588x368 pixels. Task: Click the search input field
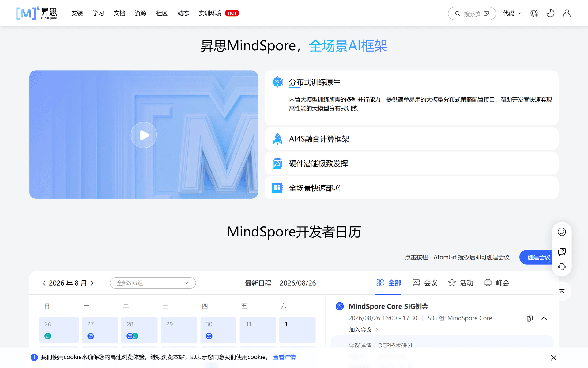click(x=472, y=13)
